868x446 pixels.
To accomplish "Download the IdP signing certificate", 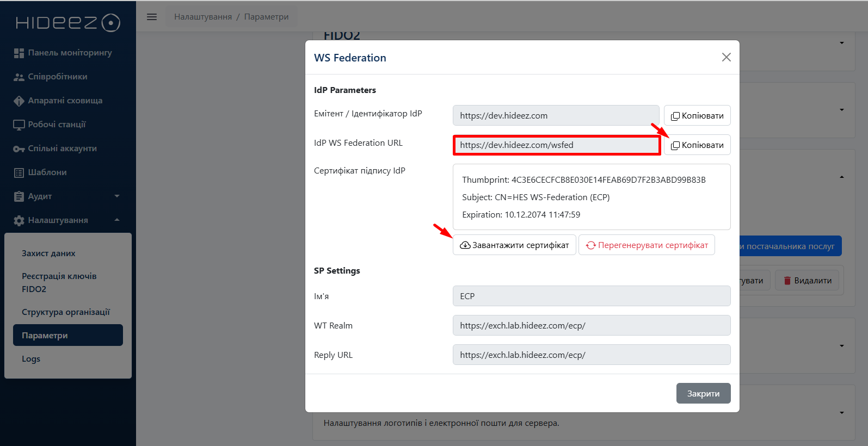I will (x=514, y=245).
